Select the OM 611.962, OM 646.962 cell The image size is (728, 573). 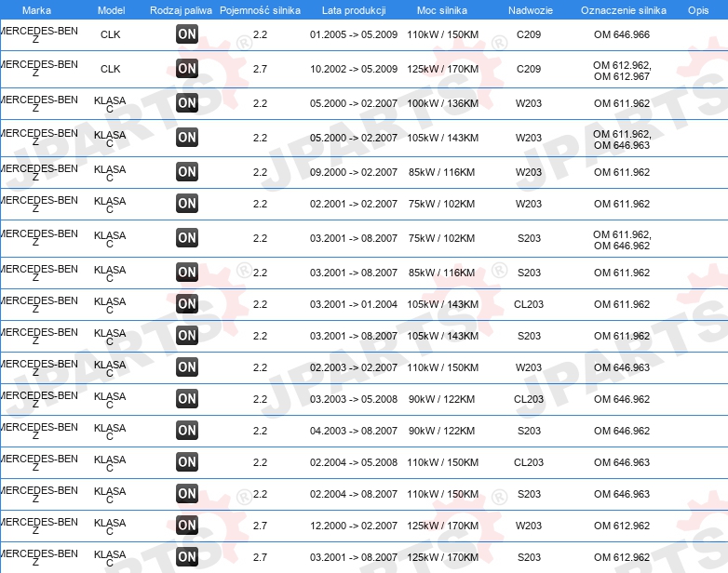click(x=622, y=240)
